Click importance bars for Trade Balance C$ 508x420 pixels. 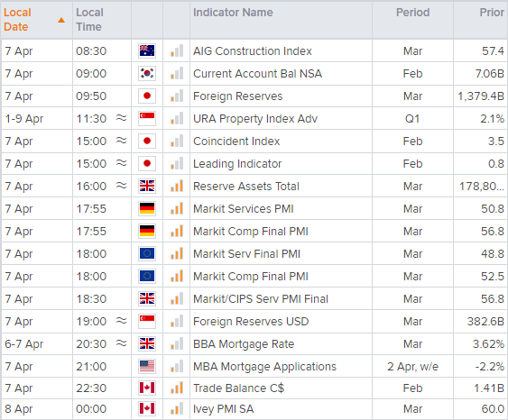(177, 388)
